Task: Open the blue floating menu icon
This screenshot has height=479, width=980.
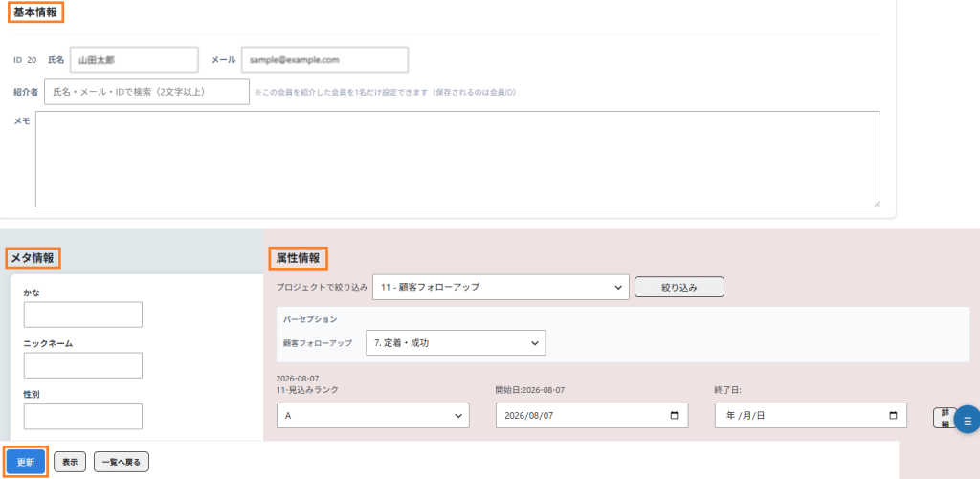Action: [x=968, y=421]
